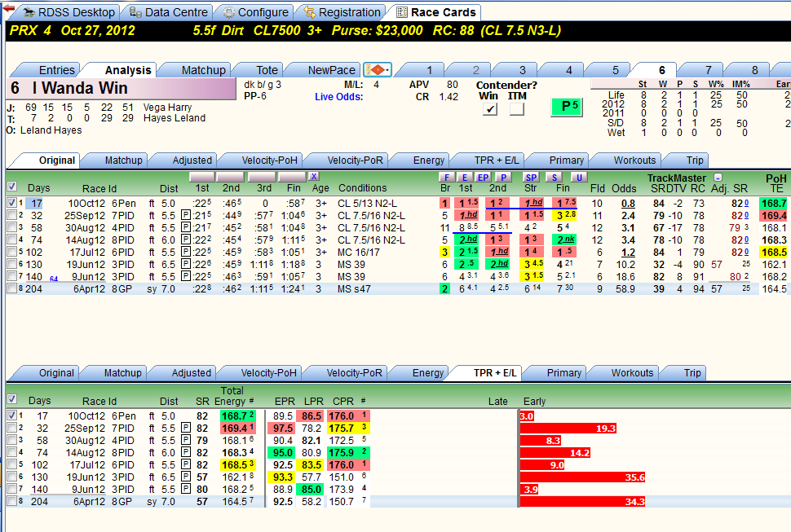Click the 35.6 red Early bar
The width and height of the screenshot is (791, 532).
(583, 477)
